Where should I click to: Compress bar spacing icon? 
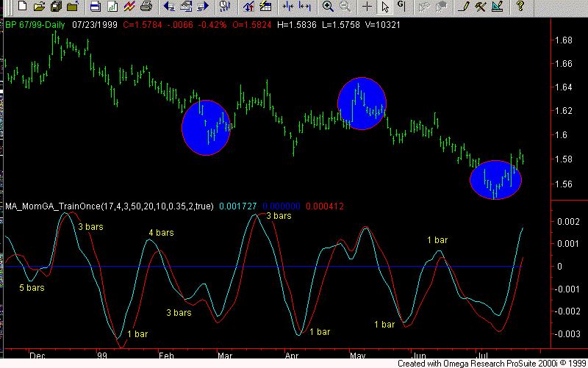tap(287, 6)
